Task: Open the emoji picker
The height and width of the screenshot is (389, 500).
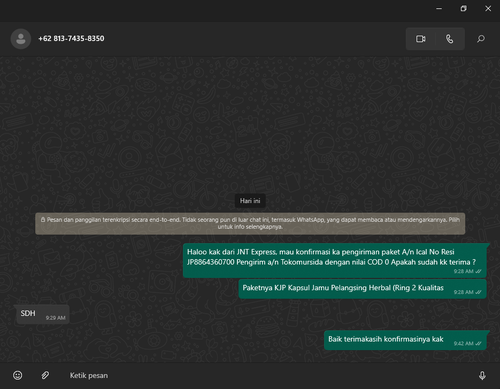Action: click(18, 375)
